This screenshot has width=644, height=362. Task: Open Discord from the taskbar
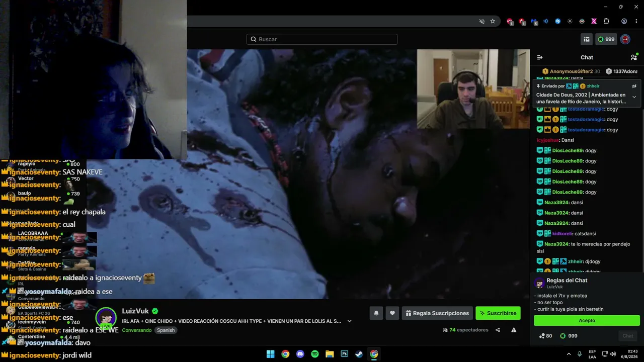point(300,354)
